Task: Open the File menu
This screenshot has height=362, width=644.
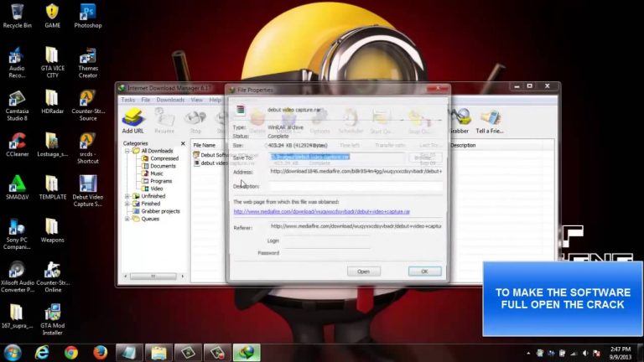Action: coord(146,100)
